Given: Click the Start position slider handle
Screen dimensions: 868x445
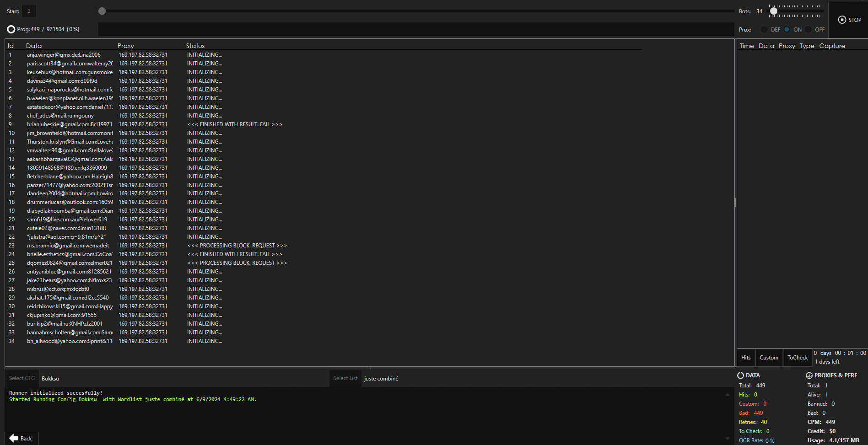Looking at the screenshot, I should tap(102, 11).
